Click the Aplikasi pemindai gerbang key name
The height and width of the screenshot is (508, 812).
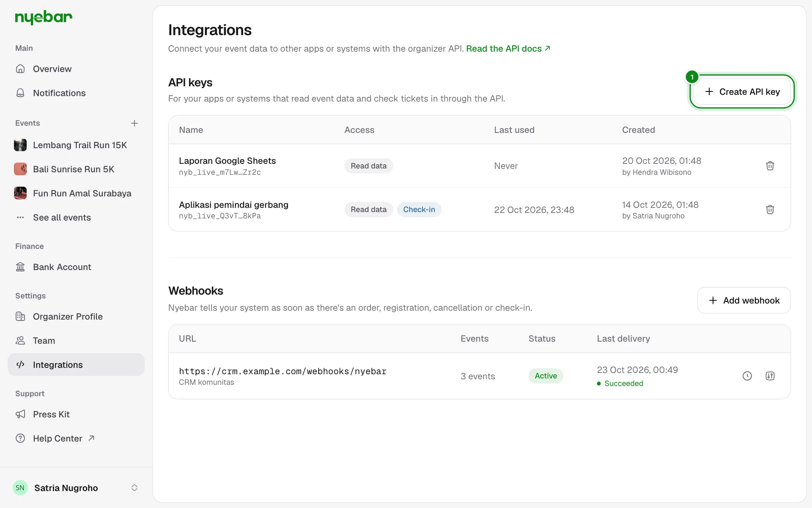(233, 205)
